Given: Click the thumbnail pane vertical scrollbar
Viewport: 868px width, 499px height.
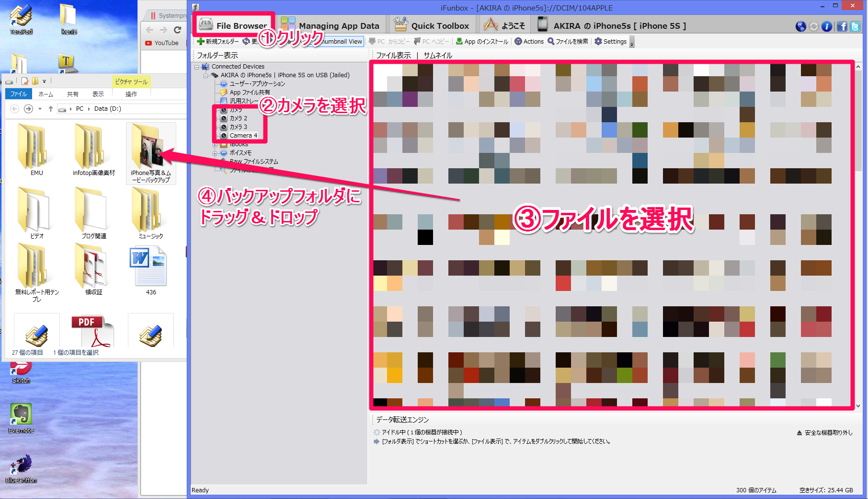Looking at the screenshot, I should [858, 120].
